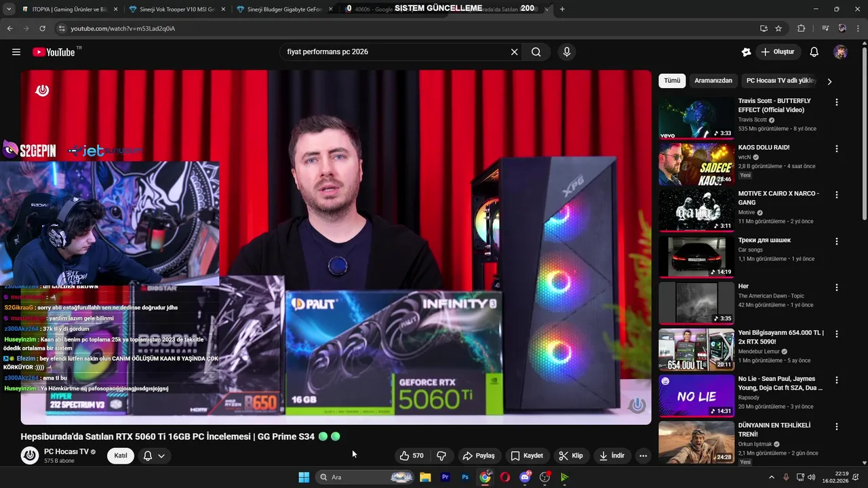Close the ITOPYA browser tab
The height and width of the screenshot is (488, 868).
click(x=115, y=9)
